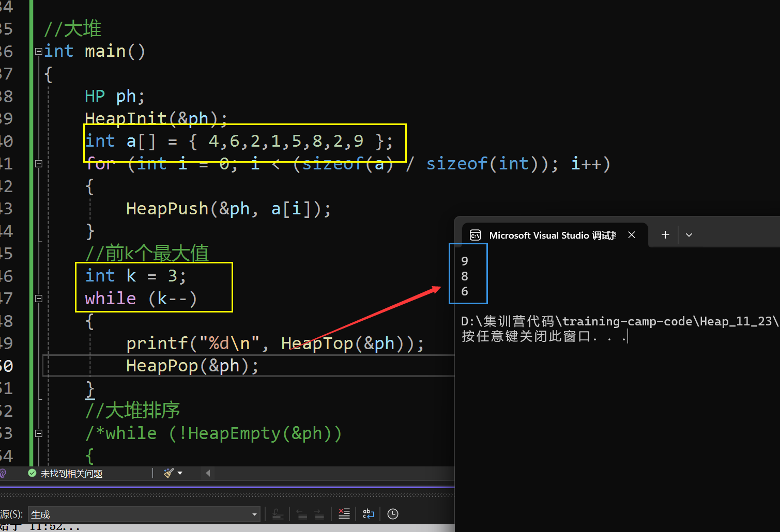Collapse the while (k--) block
Image resolution: width=780 pixels, height=532 pixels.
pos(39,299)
